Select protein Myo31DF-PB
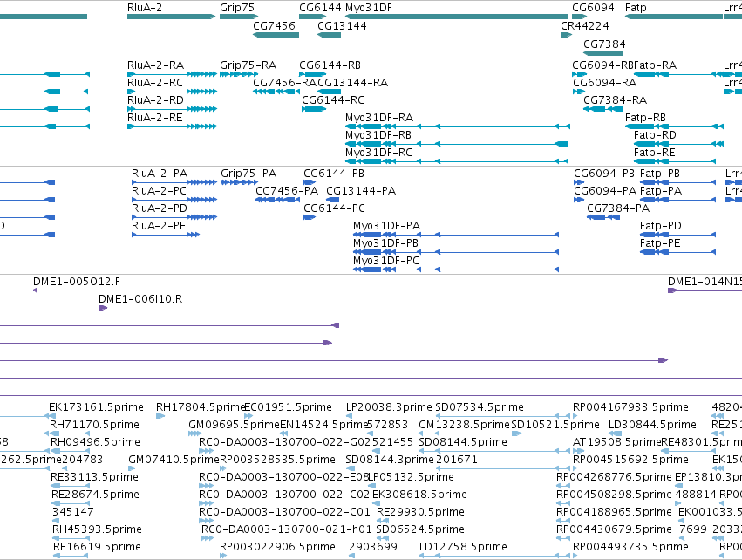 [x=456, y=252]
